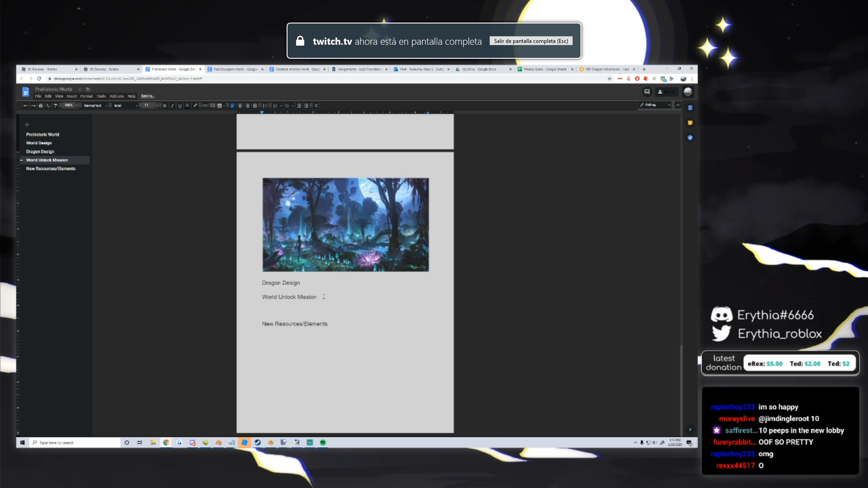Switch to the Weekly Goals Google Sheets tab
Image resolution: width=868 pixels, height=488 pixels.
point(545,69)
